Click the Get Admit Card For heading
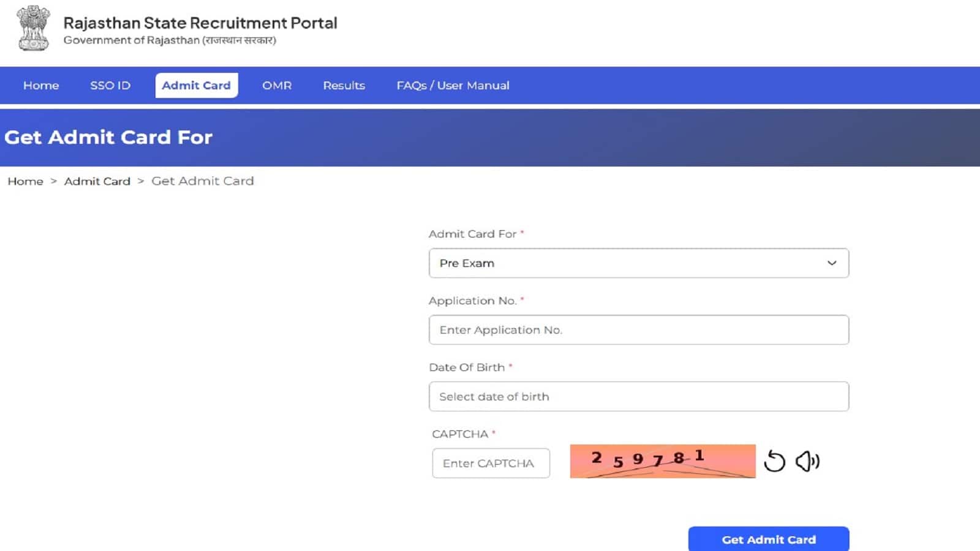This screenshot has height=551, width=980. (108, 137)
